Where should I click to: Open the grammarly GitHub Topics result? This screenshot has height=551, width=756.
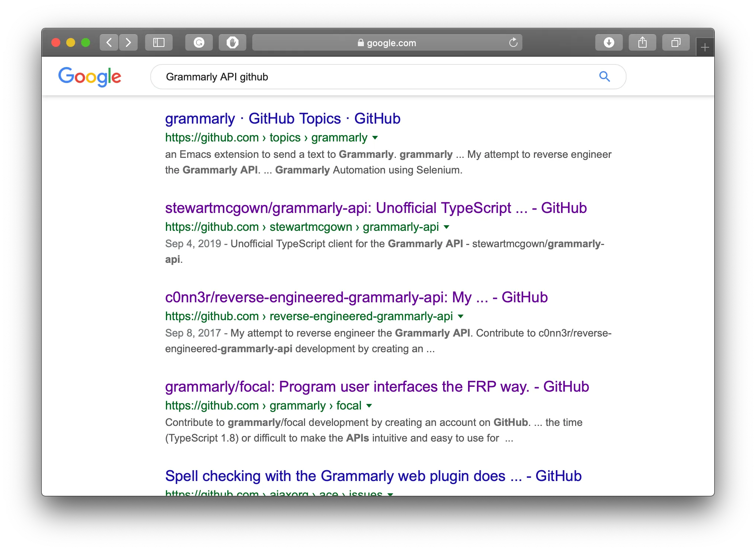[x=283, y=119]
